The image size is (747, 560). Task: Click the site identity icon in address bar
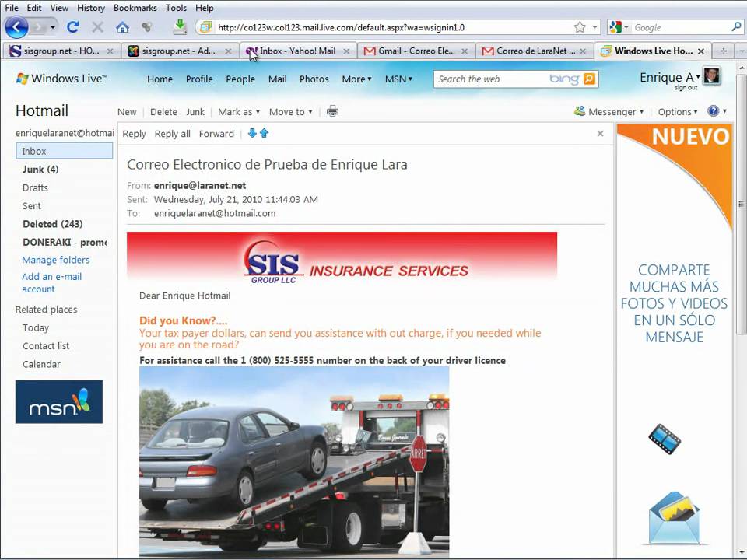tap(205, 27)
